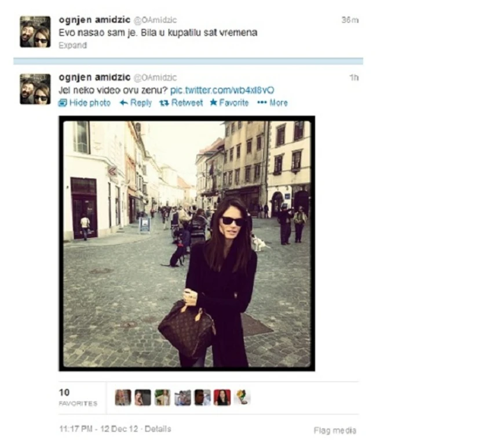Click second tweet's profile avatar
Screen dimensions: 504x443
point(35,89)
